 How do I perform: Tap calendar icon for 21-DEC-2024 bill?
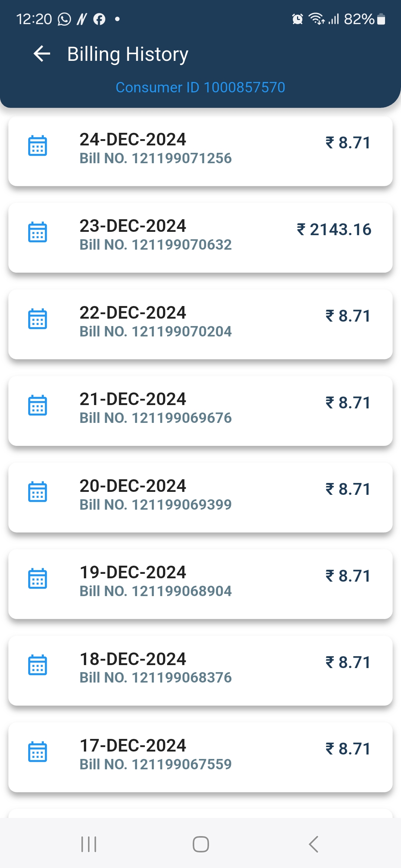point(38,405)
